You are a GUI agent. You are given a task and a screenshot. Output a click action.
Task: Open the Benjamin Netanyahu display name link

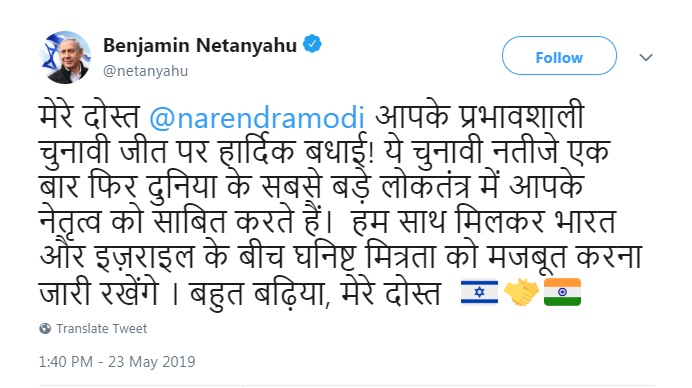coord(199,45)
